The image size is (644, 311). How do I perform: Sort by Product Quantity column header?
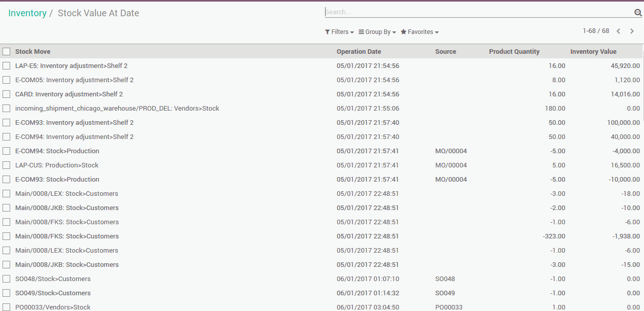[x=514, y=51]
